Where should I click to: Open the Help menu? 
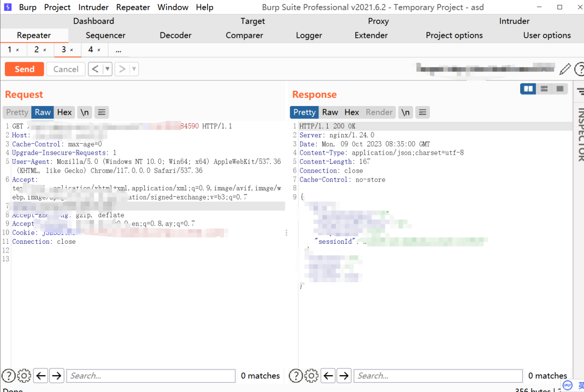point(204,7)
